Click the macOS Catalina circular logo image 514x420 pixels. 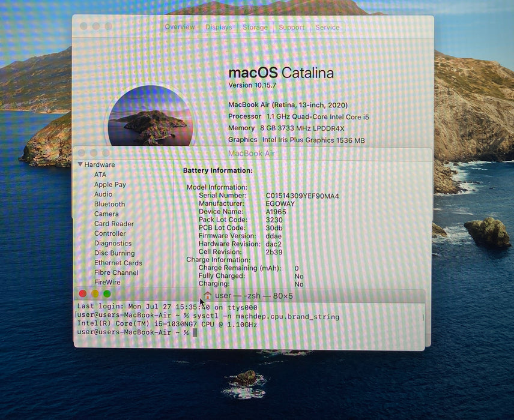(x=151, y=115)
